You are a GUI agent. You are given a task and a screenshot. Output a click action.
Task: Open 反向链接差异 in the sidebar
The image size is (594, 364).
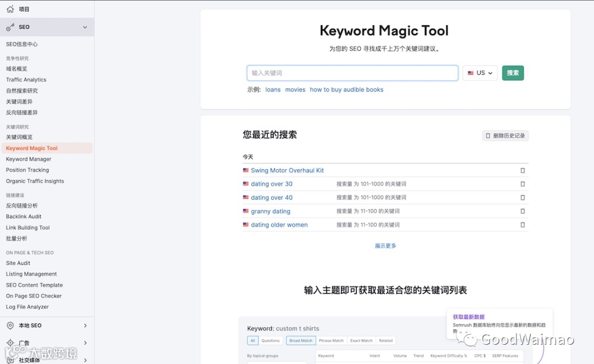[x=21, y=113]
